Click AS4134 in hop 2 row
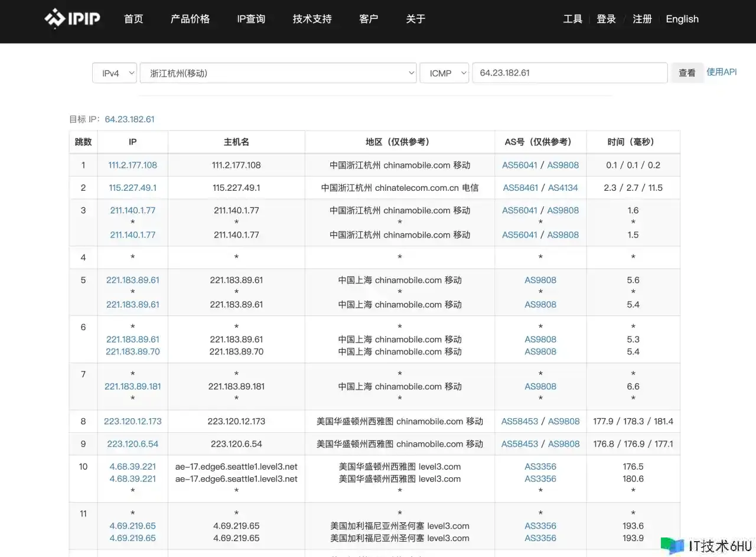The height and width of the screenshot is (557, 756). pos(563,188)
